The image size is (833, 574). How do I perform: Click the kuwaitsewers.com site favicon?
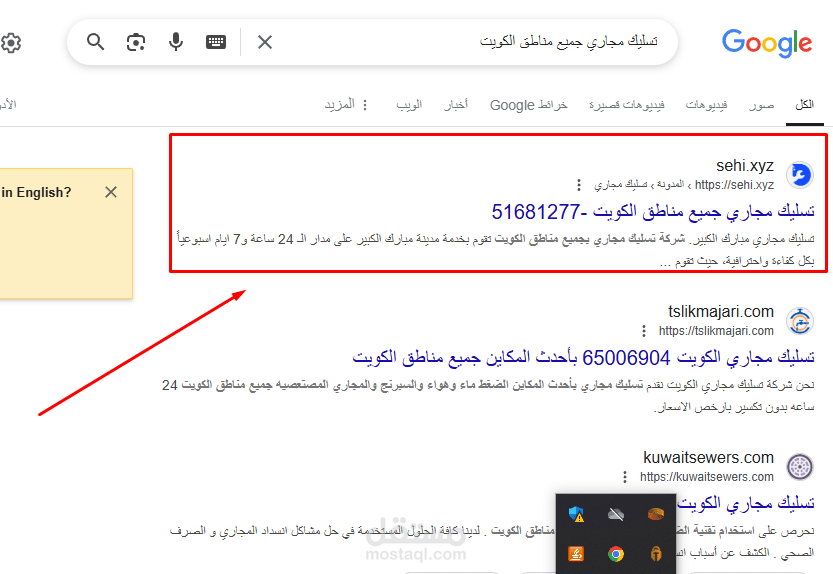pyautogui.click(x=800, y=467)
